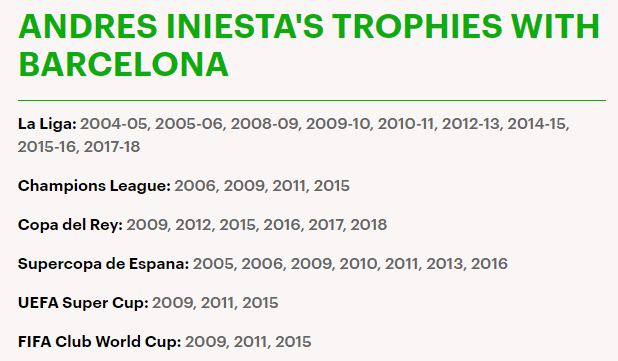Click the La Liga label
This screenshot has width=618, height=361.
click(x=47, y=125)
